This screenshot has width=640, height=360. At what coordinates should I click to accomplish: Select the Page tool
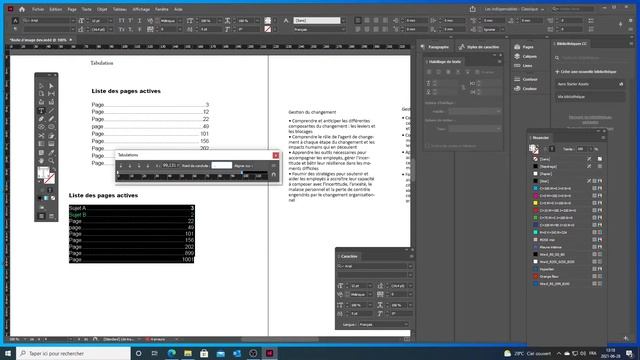point(41,94)
